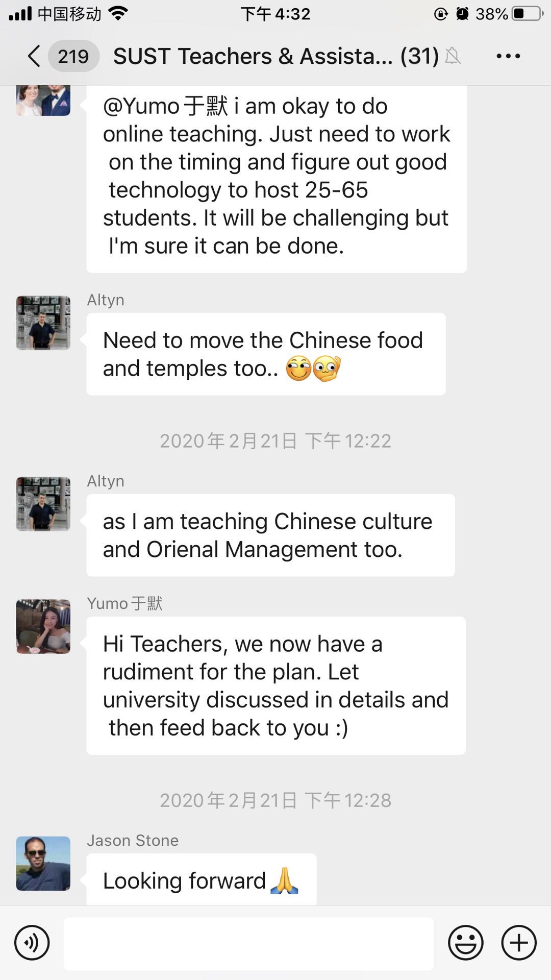
Task: Tap the "Looking forward" message bubble
Action: [201, 880]
